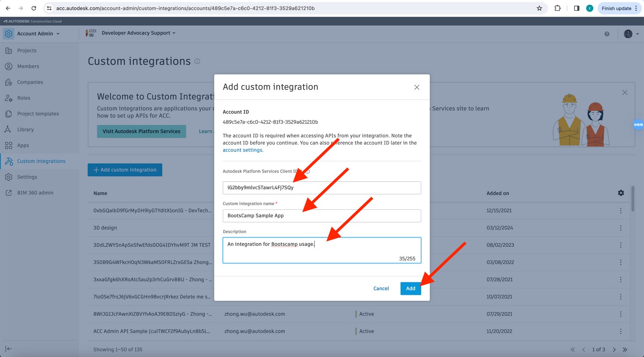Viewport: 644px width, 357px height.
Task: Click the info icon beside Custom integrations heading
Action: tap(197, 61)
